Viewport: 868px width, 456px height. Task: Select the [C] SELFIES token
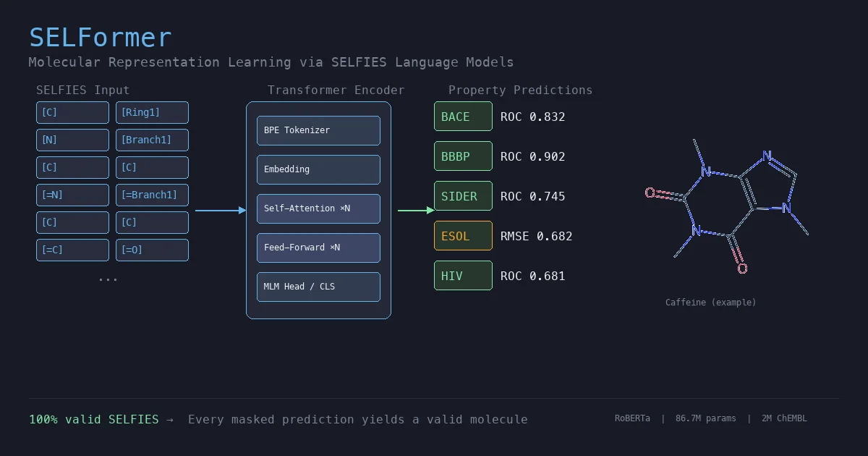(72, 112)
